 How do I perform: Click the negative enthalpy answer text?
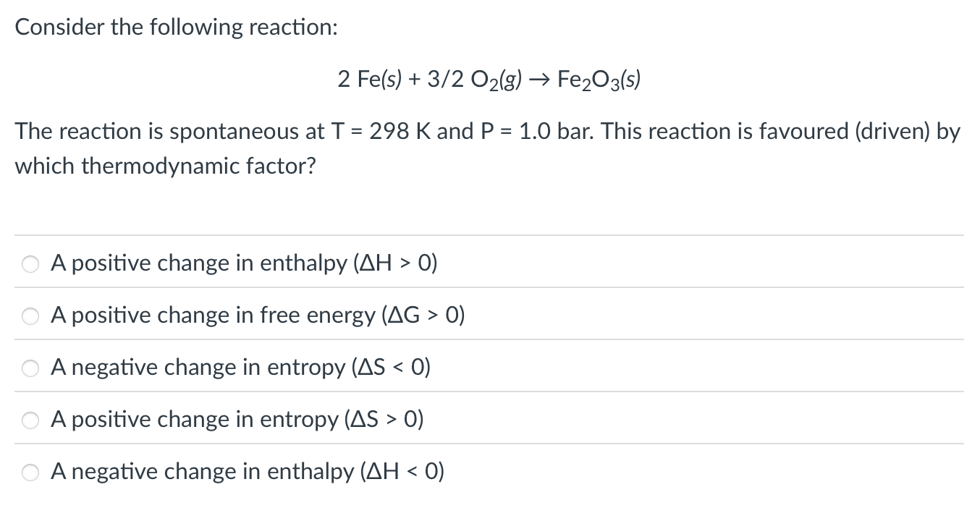[x=246, y=472]
